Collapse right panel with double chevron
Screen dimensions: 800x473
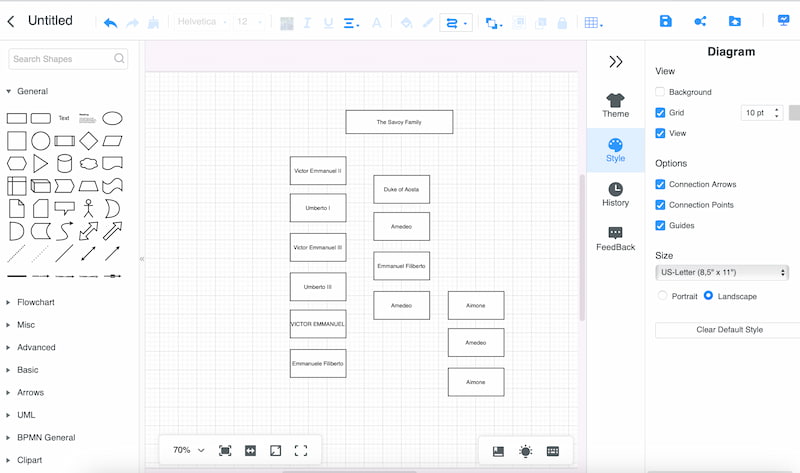[616, 62]
